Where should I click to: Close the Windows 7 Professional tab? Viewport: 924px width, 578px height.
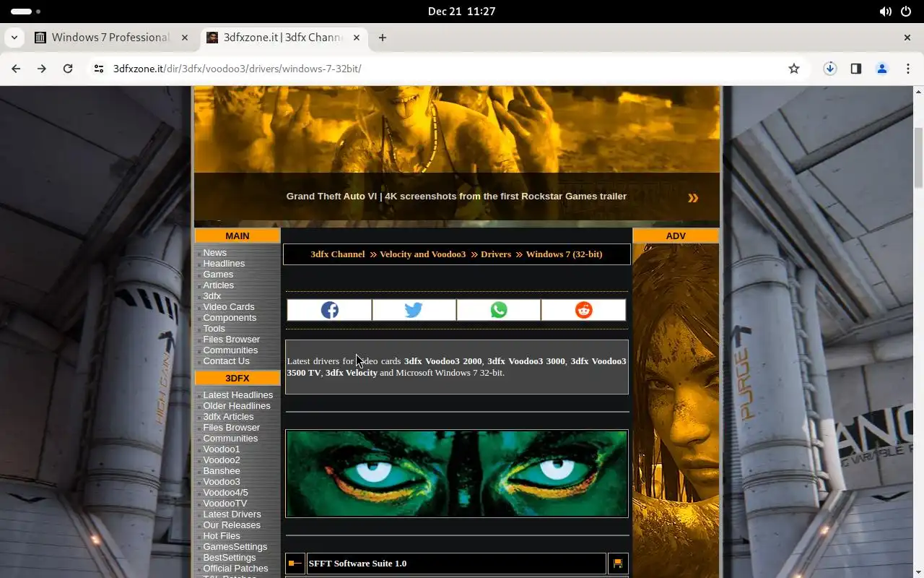(185, 38)
